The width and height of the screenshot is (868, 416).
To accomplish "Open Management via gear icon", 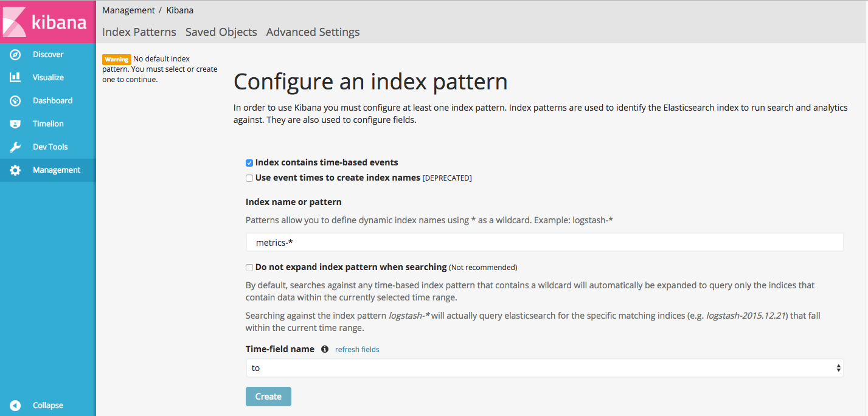I will coord(16,170).
